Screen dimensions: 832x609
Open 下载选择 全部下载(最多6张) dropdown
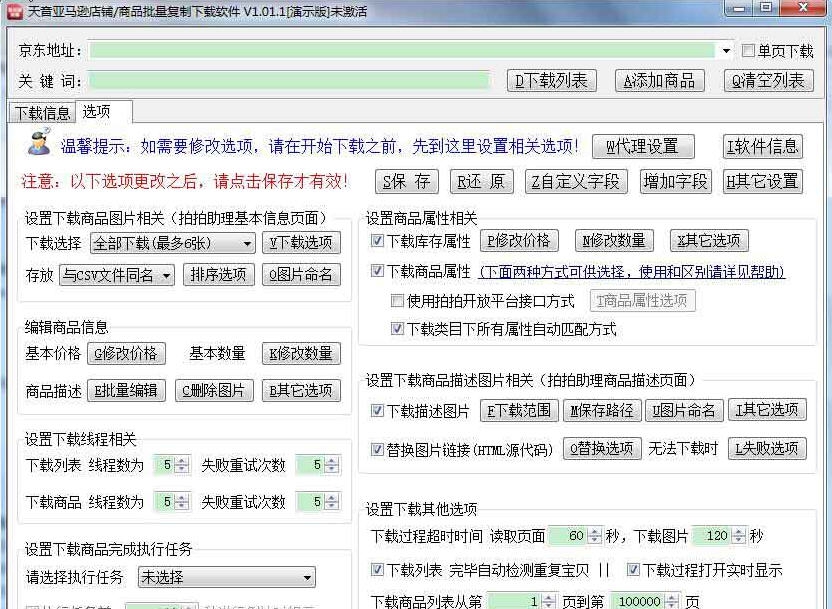[x=172, y=243]
